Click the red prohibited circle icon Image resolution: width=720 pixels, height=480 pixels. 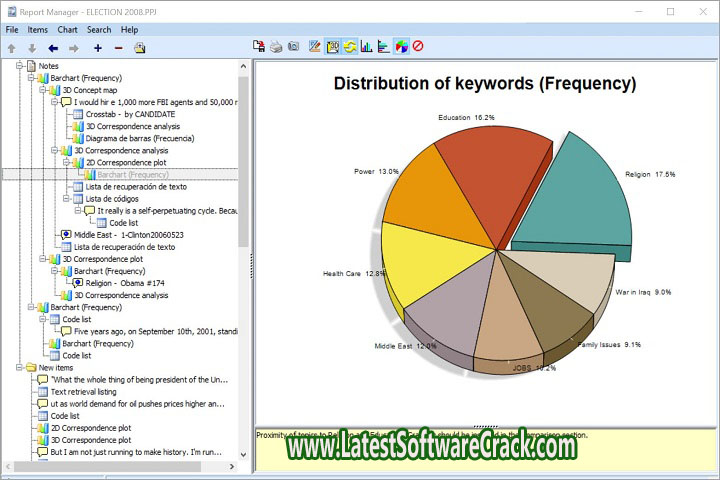point(419,46)
